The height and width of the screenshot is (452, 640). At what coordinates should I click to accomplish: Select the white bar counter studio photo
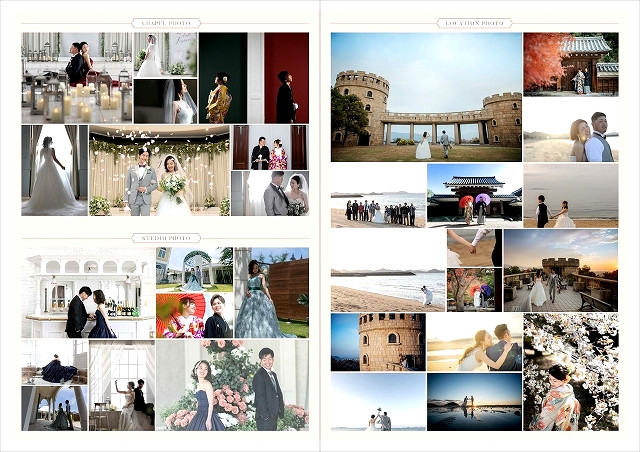pos(88,292)
